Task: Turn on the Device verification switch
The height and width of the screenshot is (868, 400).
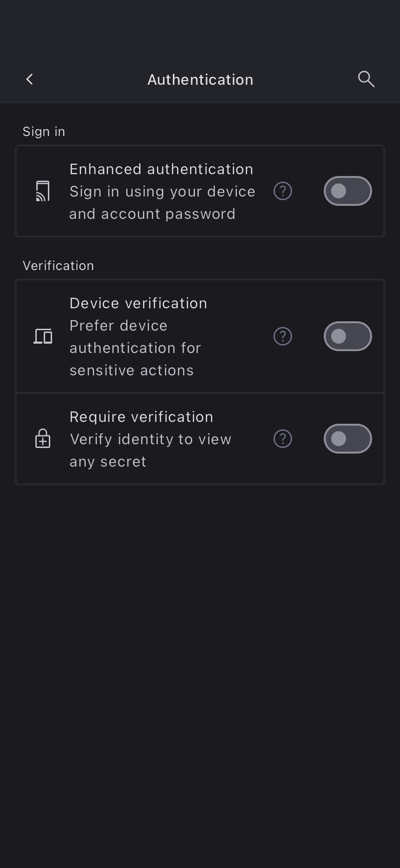Action: [347, 336]
